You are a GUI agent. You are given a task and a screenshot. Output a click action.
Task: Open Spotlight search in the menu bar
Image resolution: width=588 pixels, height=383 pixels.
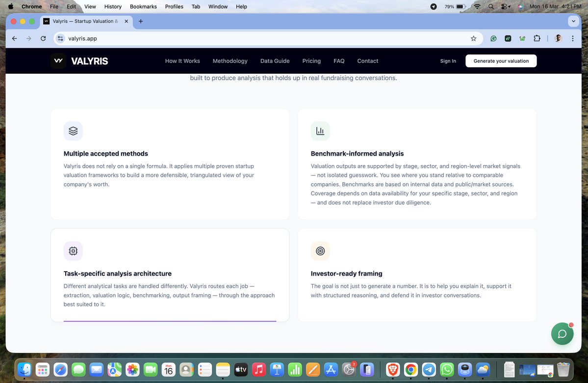pos(491,6)
